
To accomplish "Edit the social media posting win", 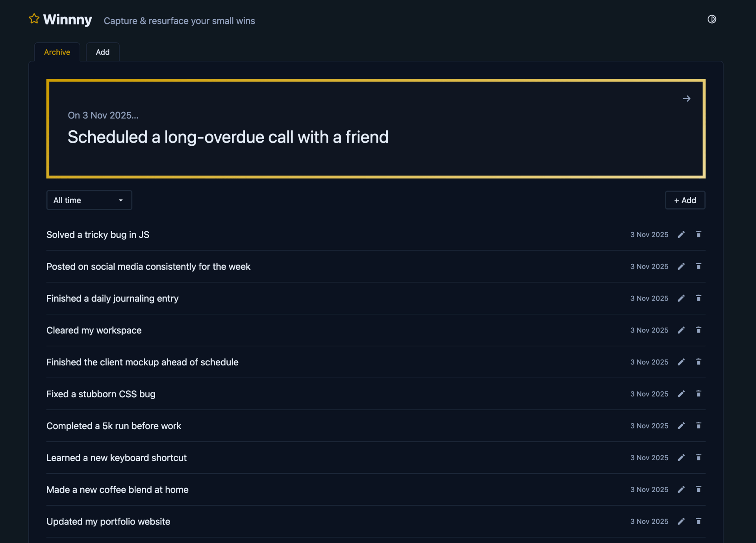I will 681,267.
